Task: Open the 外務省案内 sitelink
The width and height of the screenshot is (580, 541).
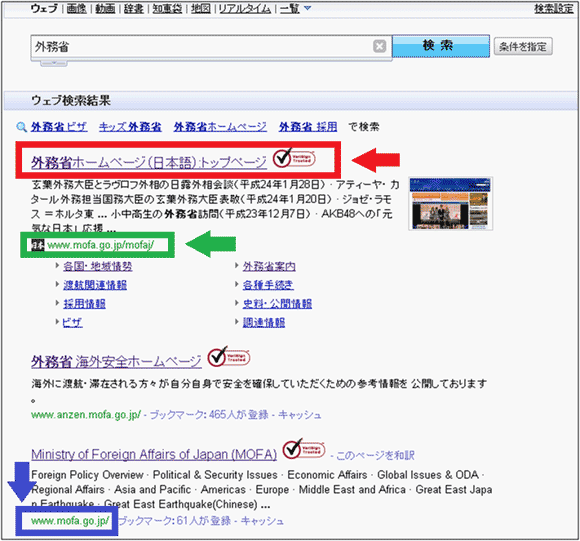Action: (269, 266)
